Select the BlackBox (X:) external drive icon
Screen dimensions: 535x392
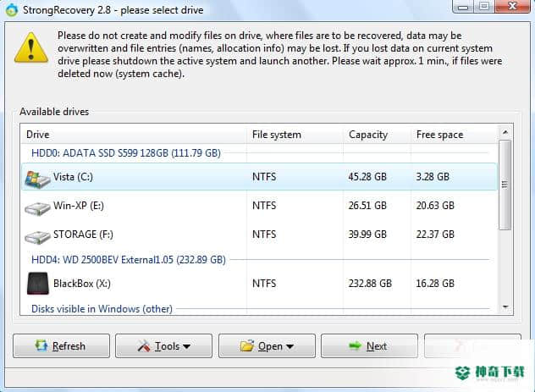pyautogui.click(x=38, y=283)
